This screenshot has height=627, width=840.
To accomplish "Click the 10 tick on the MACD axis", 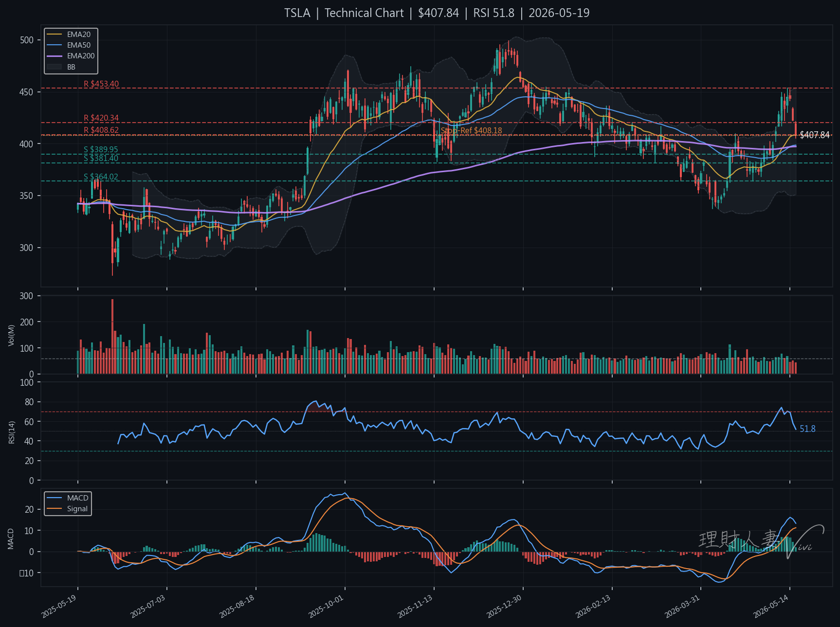I will 29,531.
